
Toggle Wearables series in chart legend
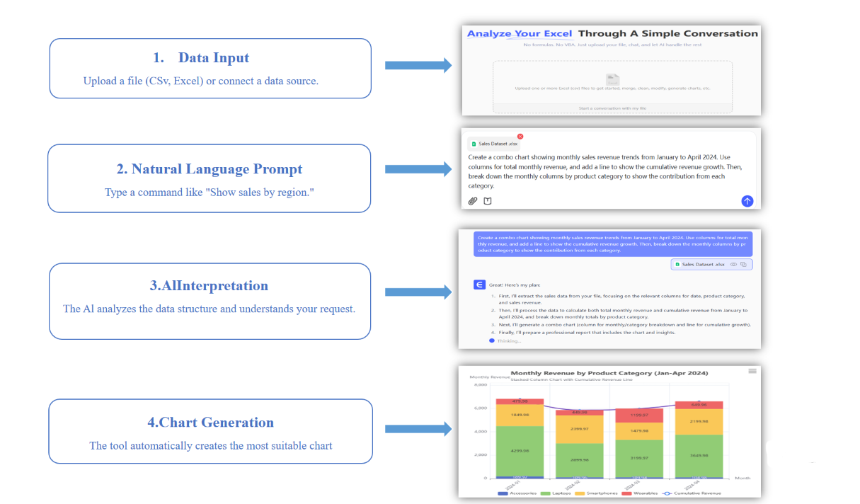click(x=640, y=493)
